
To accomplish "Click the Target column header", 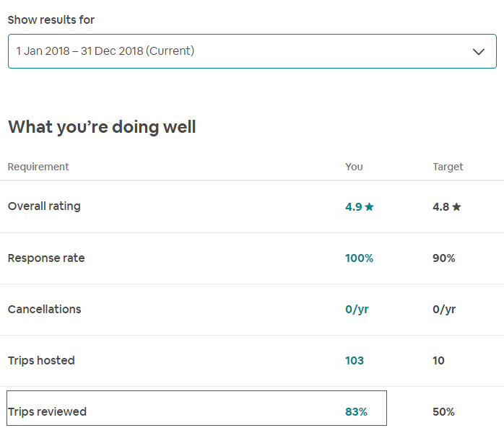I will point(448,167).
